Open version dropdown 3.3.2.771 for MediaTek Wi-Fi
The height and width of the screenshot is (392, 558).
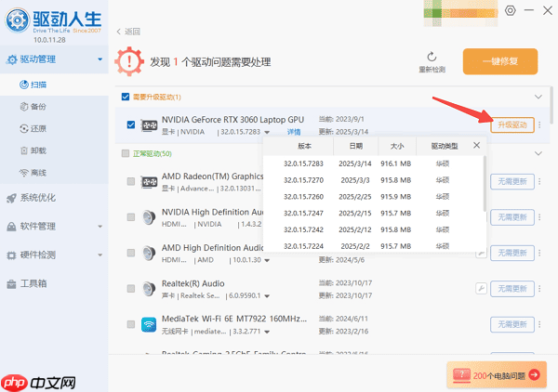[267, 332]
